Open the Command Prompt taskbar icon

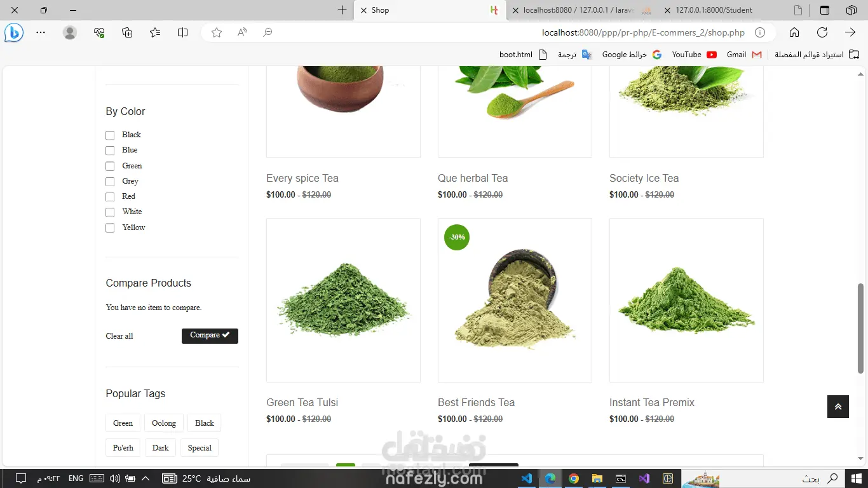click(x=621, y=478)
